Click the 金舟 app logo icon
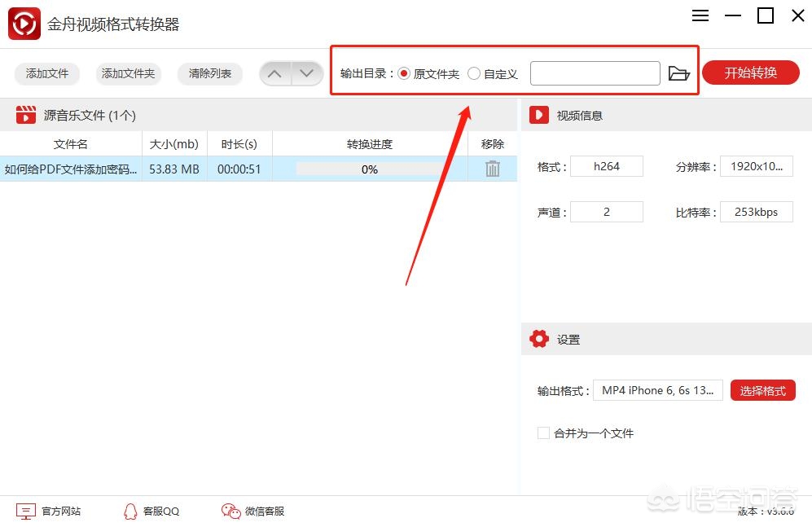Image resolution: width=812 pixels, height=527 pixels. coord(24,24)
